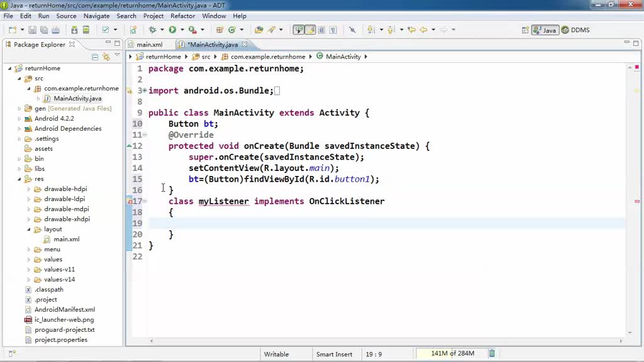Screen dimensions: 644x362
Task: Expand the drawable-hdpi folder
Action: [x=29, y=189]
